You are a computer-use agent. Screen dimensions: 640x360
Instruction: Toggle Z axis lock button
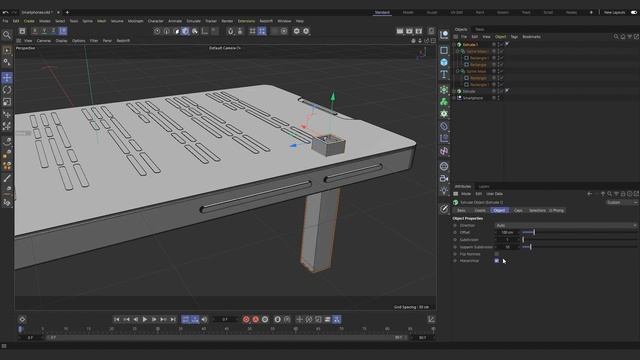53,31
